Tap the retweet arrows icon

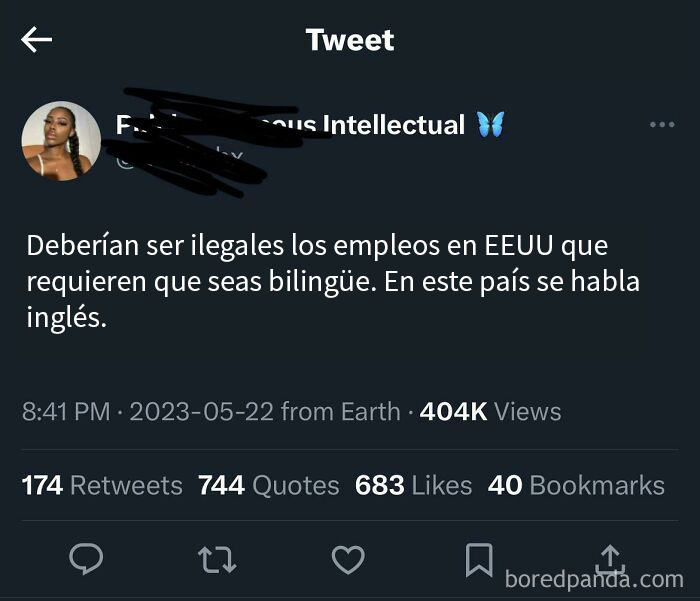pos(217,560)
